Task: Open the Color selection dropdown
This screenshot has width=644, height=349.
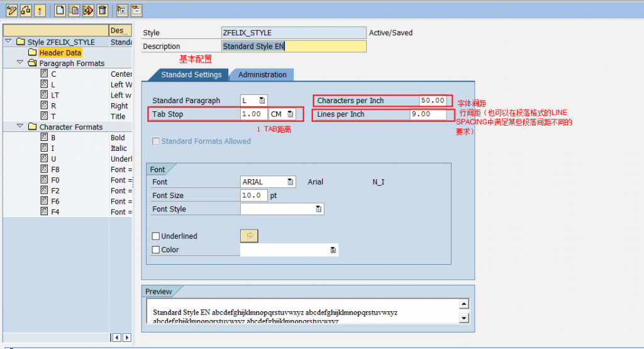Action: pos(333,250)
